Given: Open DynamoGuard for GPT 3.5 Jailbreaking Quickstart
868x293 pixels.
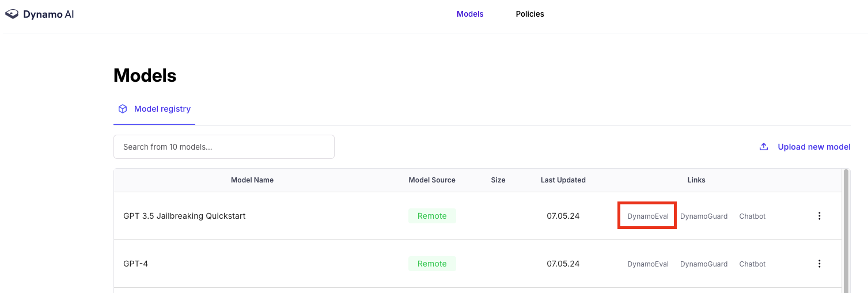Looking at the screenshot, I should (704, 216).
